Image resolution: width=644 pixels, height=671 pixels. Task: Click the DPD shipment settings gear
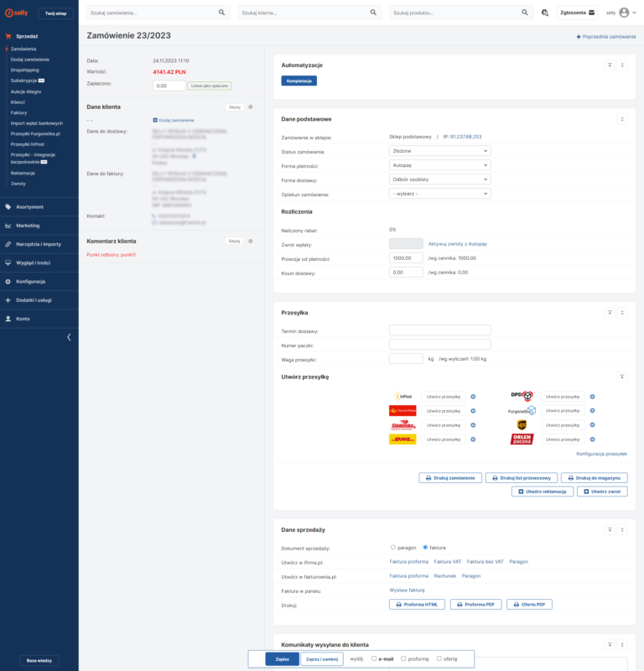(x=592, y=397)
